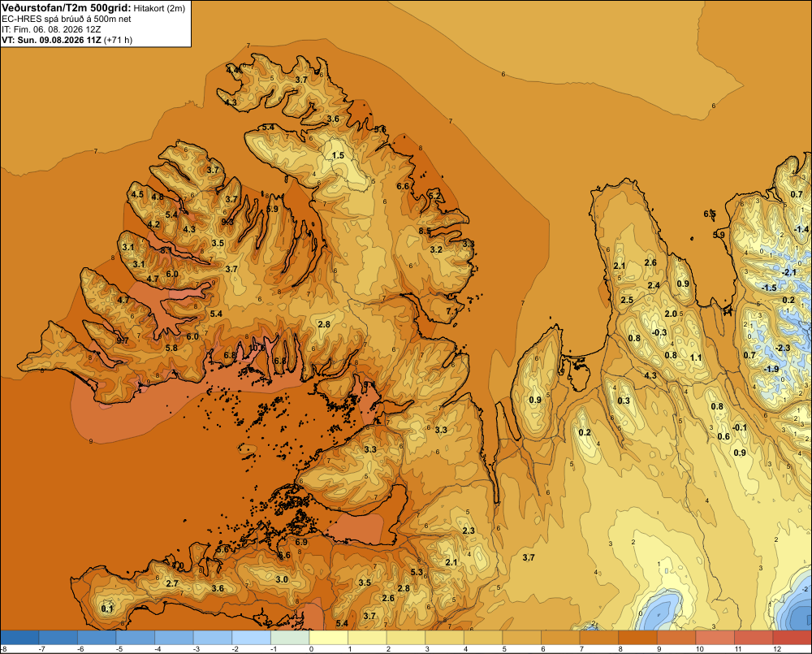812x654 pixels.
Task: Click the '10.6' temperature value on map
Action: point(257,348)
